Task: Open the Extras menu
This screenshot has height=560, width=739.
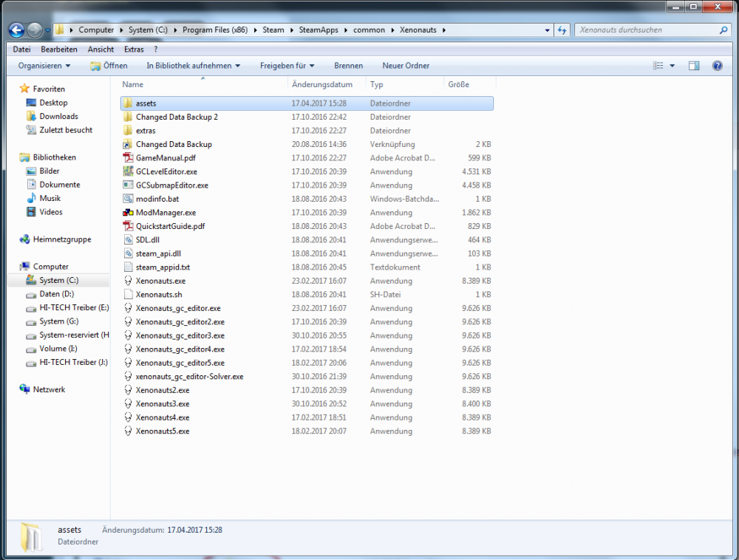Action: point(134,49)
